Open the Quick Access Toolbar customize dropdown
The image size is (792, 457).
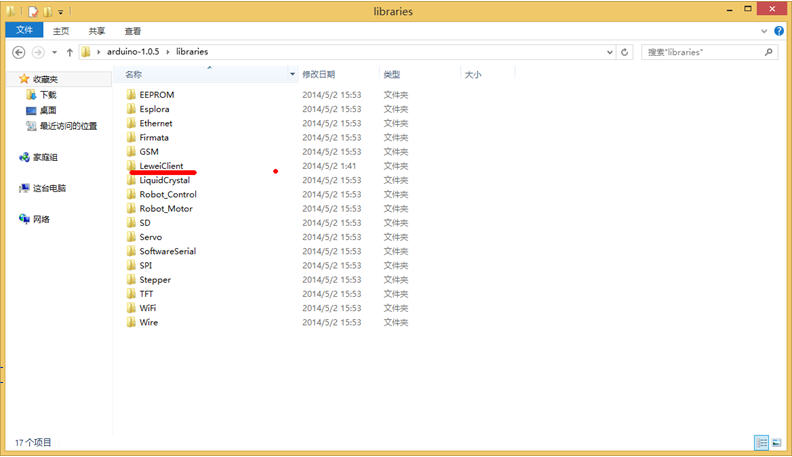[60, 12]
